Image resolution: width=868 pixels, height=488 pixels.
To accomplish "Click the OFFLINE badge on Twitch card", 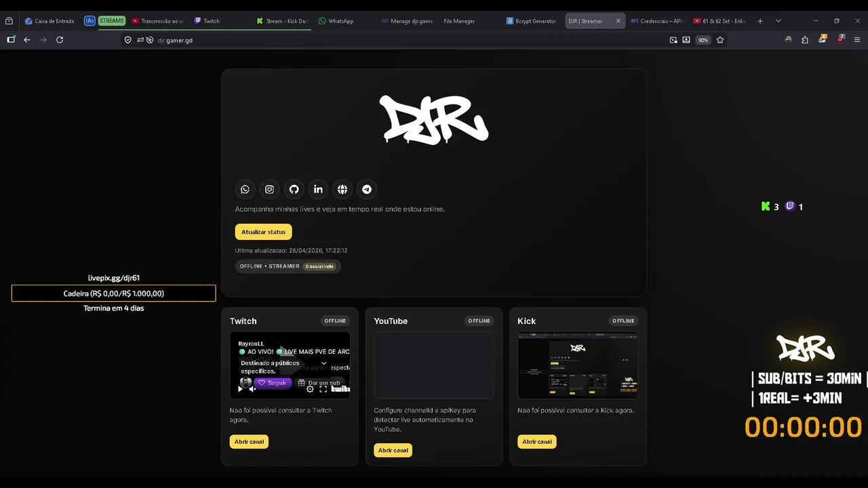I will pyautogui.click(x=335, y=321).
